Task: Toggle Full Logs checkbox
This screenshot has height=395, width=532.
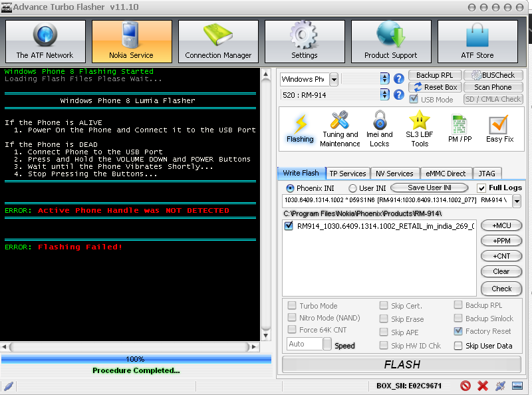Action: [x=481, y=188]
